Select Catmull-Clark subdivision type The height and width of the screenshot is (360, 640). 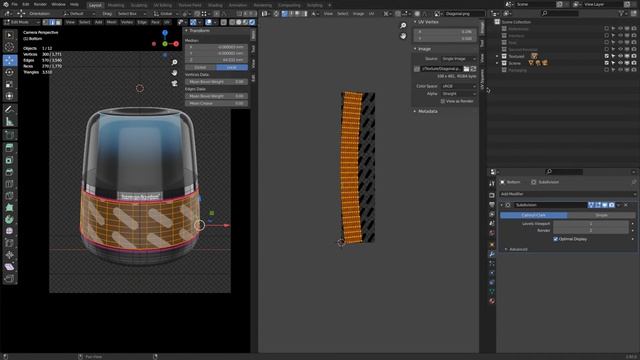533,215
